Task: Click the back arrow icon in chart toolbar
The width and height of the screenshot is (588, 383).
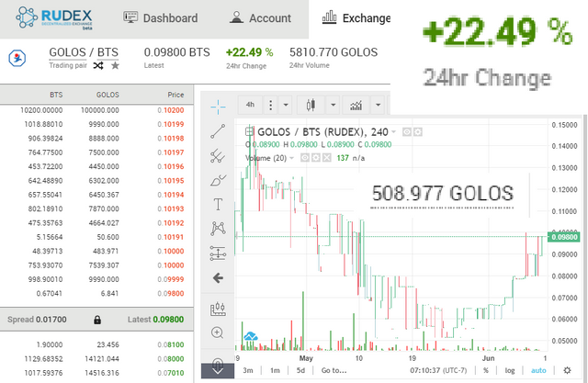Action: click(218, 277)
